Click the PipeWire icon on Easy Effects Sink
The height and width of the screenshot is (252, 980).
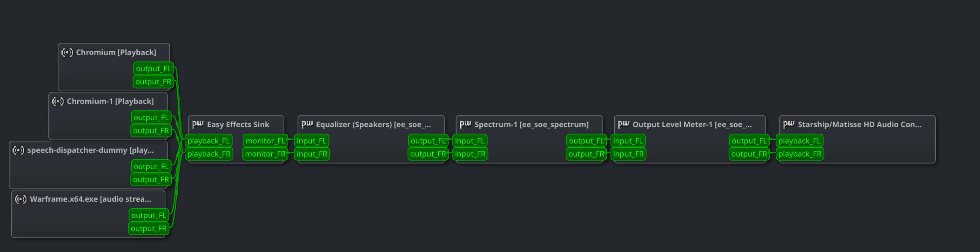tap(198, 124)
